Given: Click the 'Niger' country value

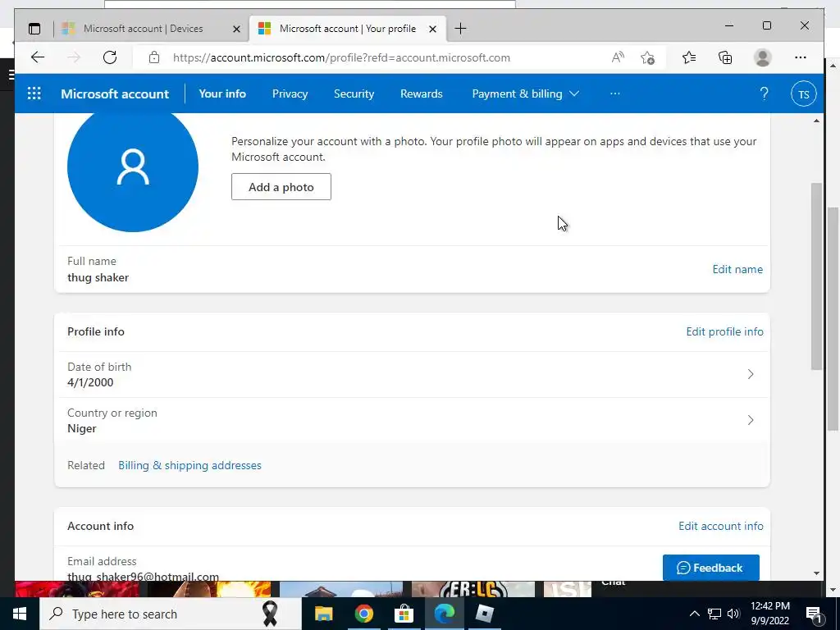Looking at the screenshot, I should (x=81, y=428).
